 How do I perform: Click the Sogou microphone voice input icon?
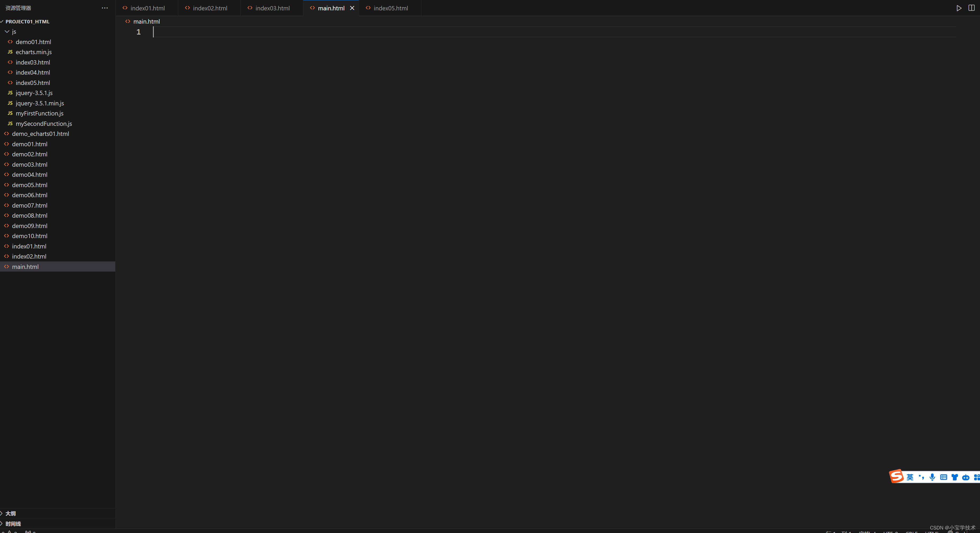pyautogui.click(x=932, y=477)
